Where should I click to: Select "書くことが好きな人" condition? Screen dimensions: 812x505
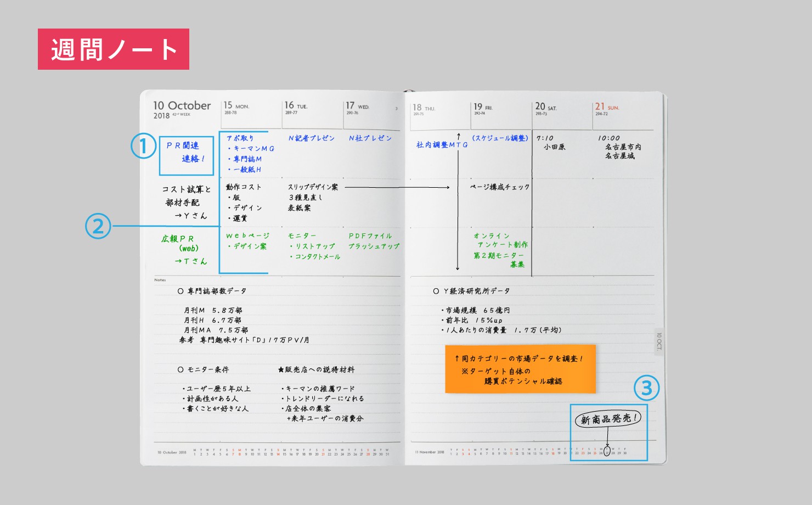[216, 409]
